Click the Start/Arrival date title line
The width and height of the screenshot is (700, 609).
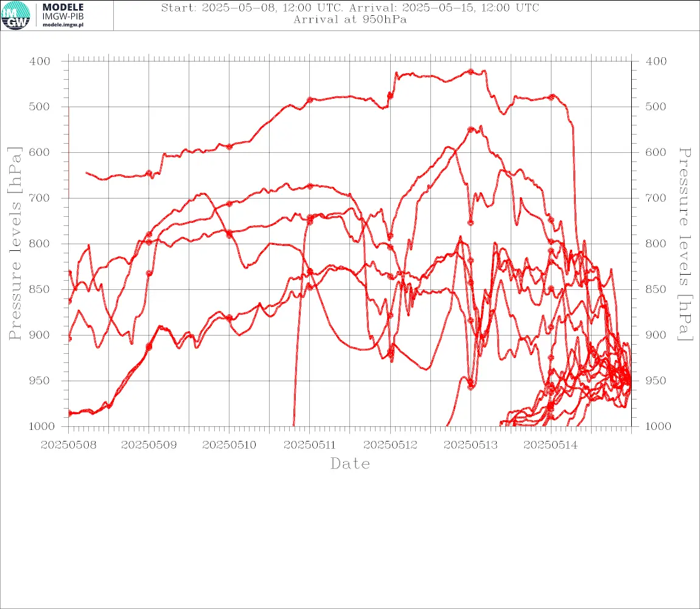click(350, 7)
